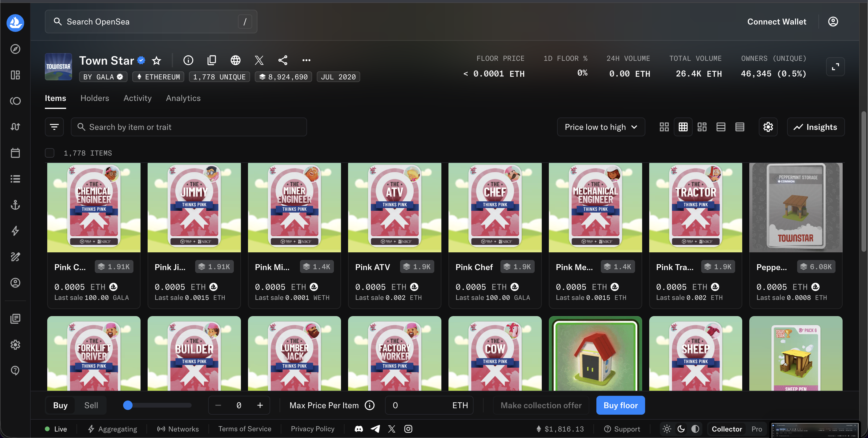
Task: Open the sidebar help question icon
Action: click(15, 370)
